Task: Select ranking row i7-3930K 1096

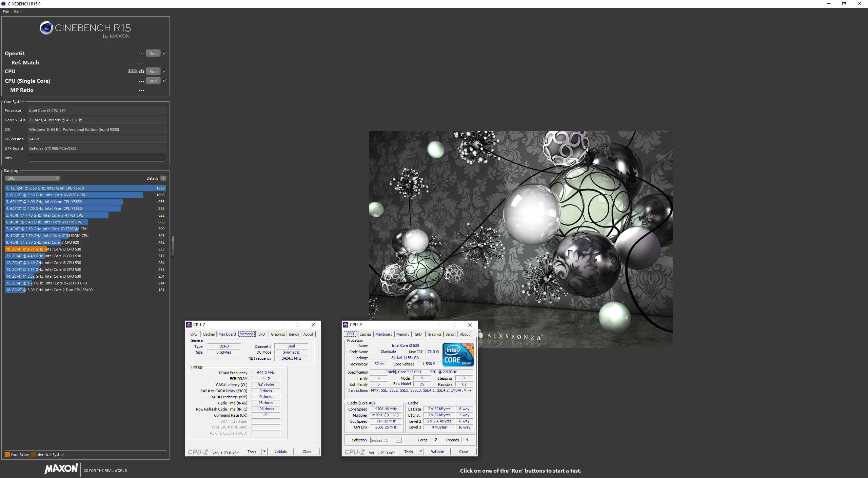Action: 85,195
